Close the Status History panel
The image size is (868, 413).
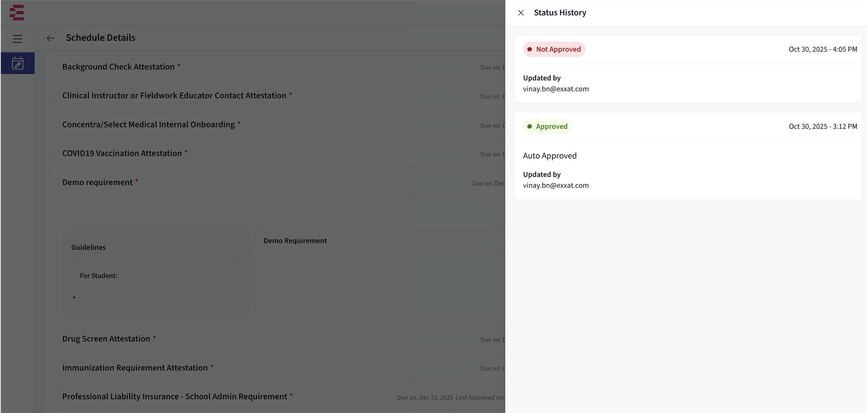(521, 13)
